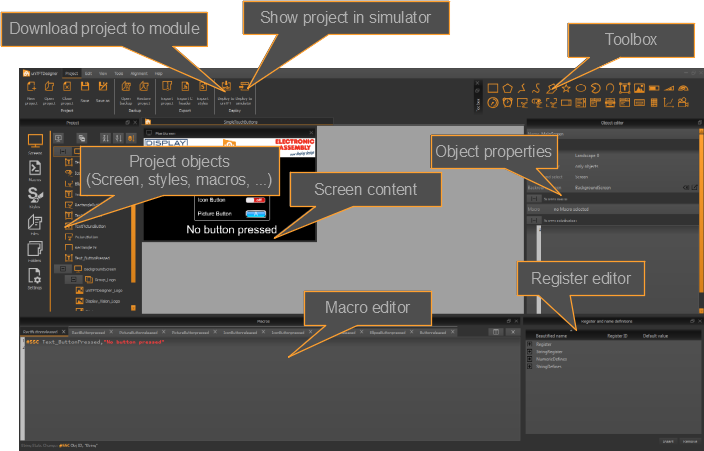Click the Remove button in register editor

click(x=689, y=440)
